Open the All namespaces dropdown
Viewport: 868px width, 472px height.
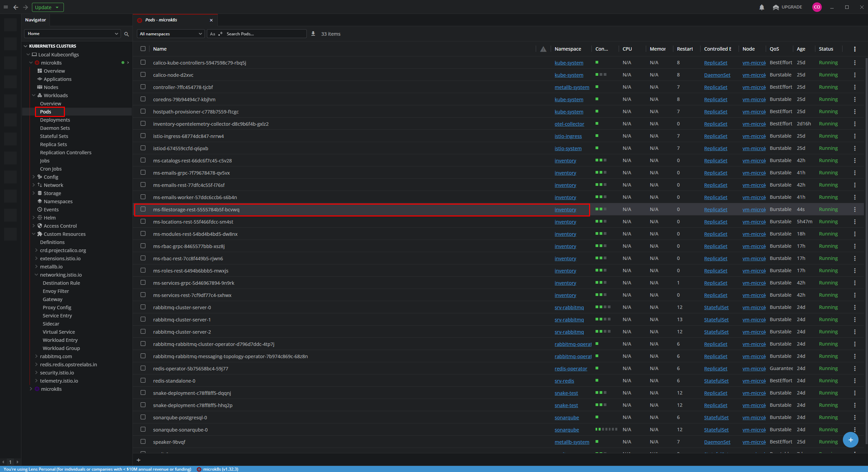coord(171,34)
